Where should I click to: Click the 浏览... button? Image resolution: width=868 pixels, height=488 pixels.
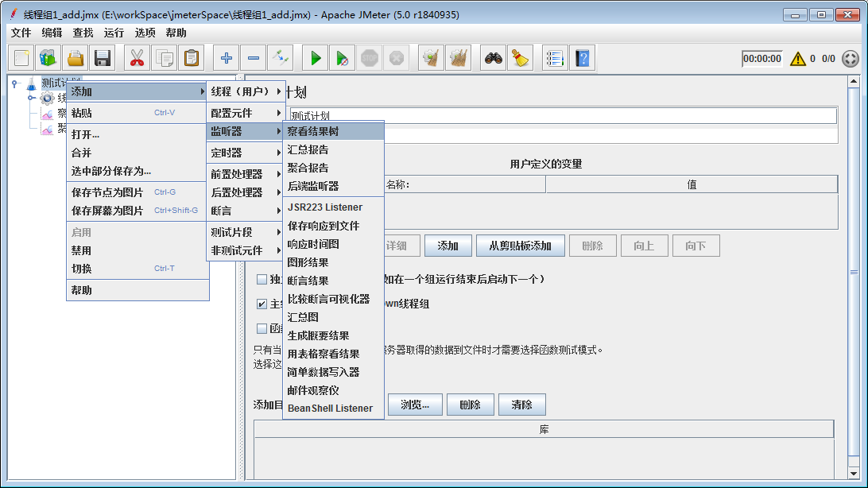[415, 405]
